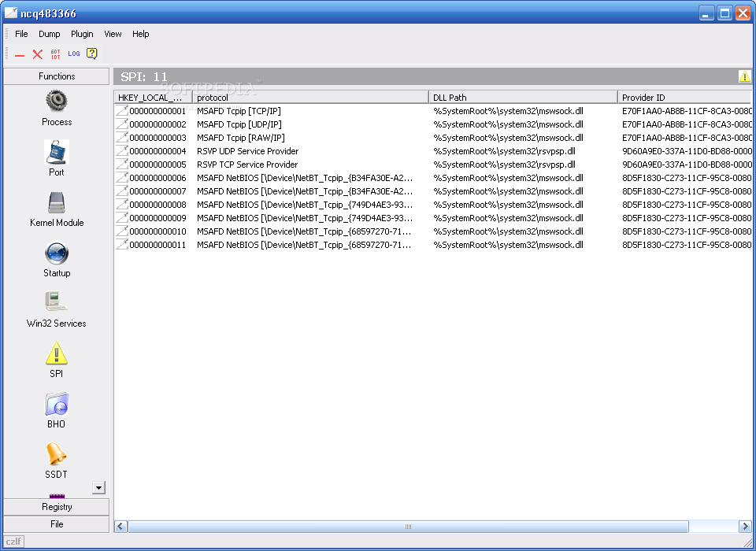This screenshot has width=756, height=551.
Task: Click the row icon of entry 000000000004
Action: 122,151
